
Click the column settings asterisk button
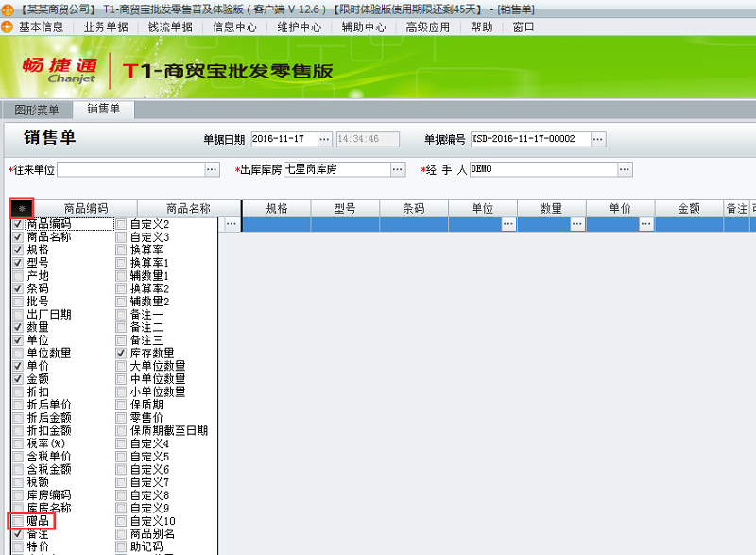[22, 209]
